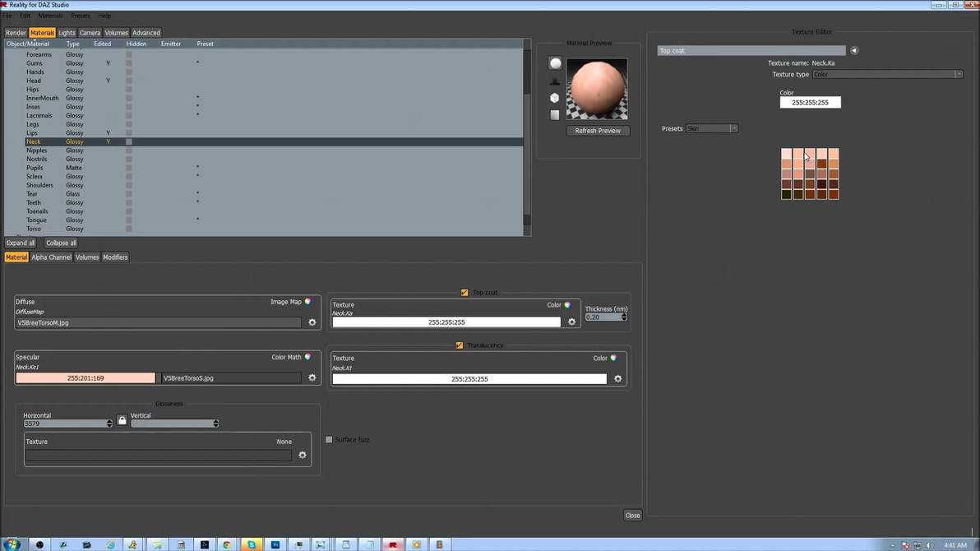
Task: Switch to the Lights tab
Action: [66, 33]
